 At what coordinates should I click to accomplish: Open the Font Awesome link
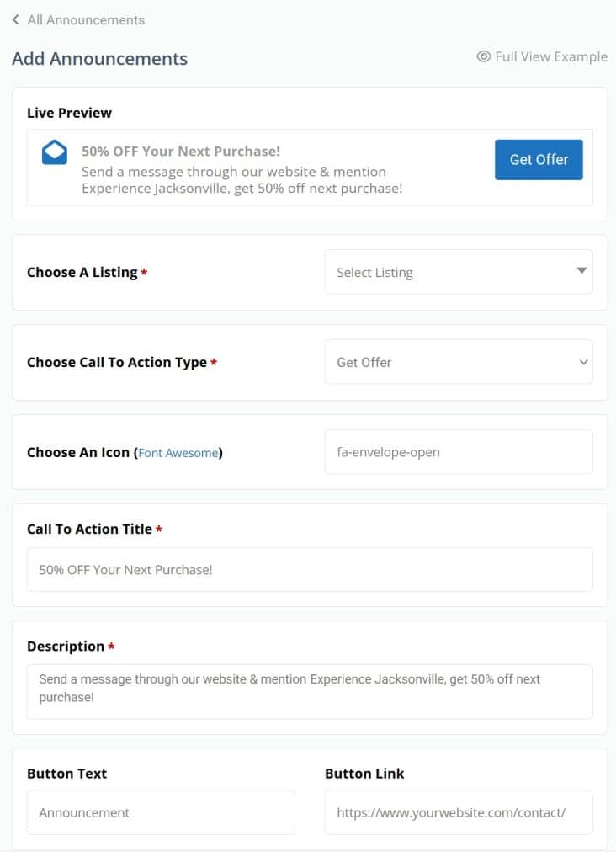coord(178,453)
